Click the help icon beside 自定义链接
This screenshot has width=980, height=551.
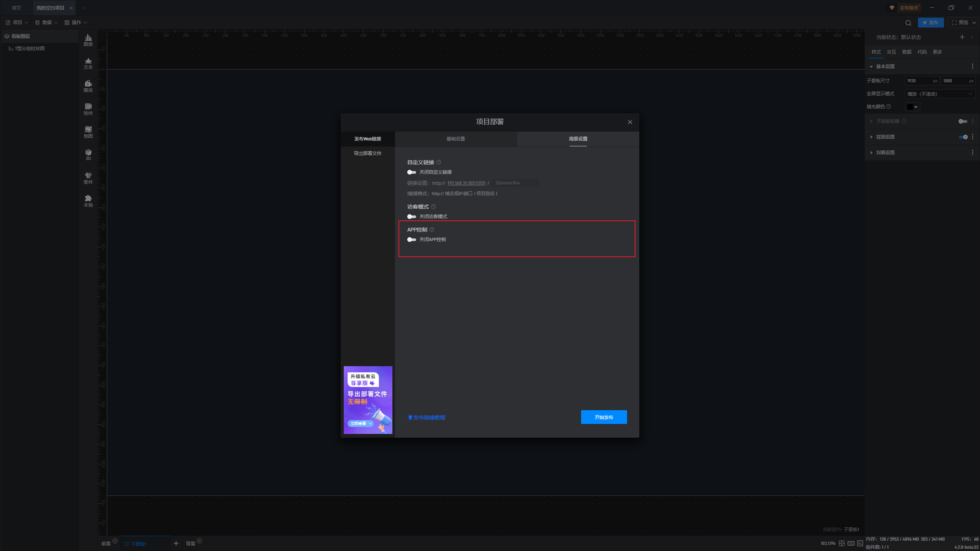pos(439,162)
